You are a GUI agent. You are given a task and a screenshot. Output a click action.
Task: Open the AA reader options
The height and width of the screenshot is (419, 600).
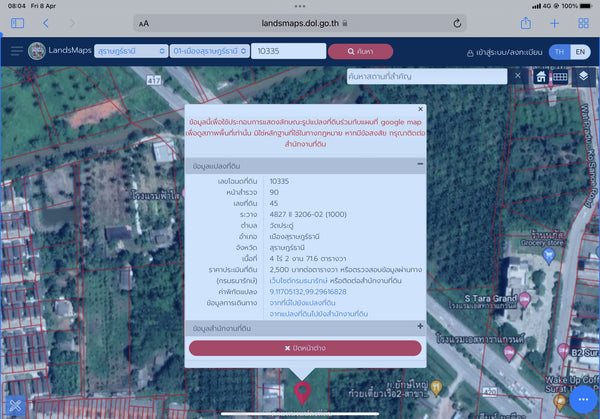tap(144, 24)
